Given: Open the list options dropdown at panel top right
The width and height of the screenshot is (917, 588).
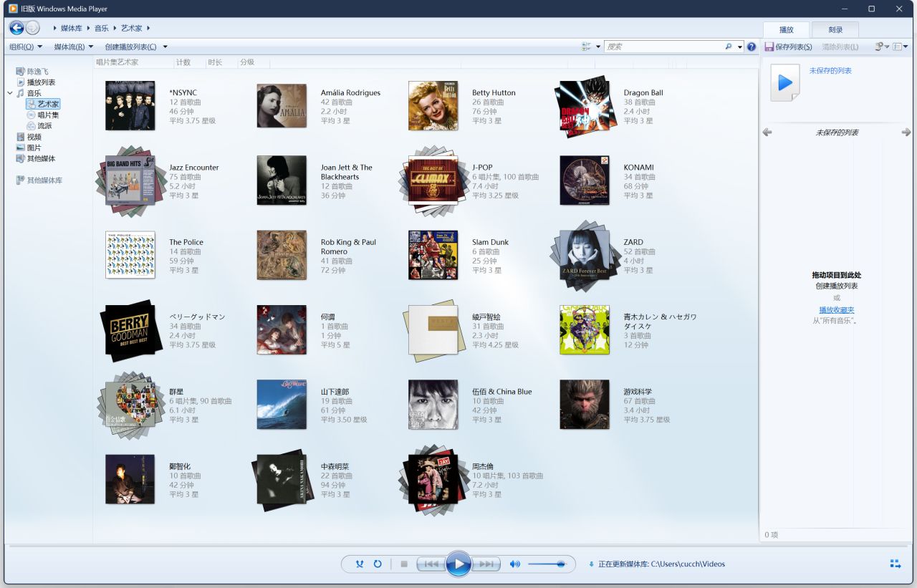Looking at the screenshot, I should 901,47.
